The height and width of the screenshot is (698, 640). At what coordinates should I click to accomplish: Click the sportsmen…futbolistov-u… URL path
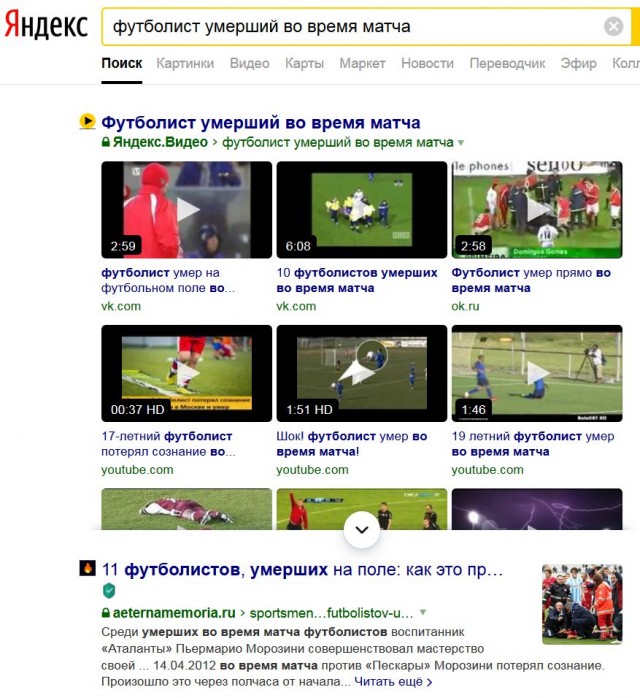coord(331,613)
